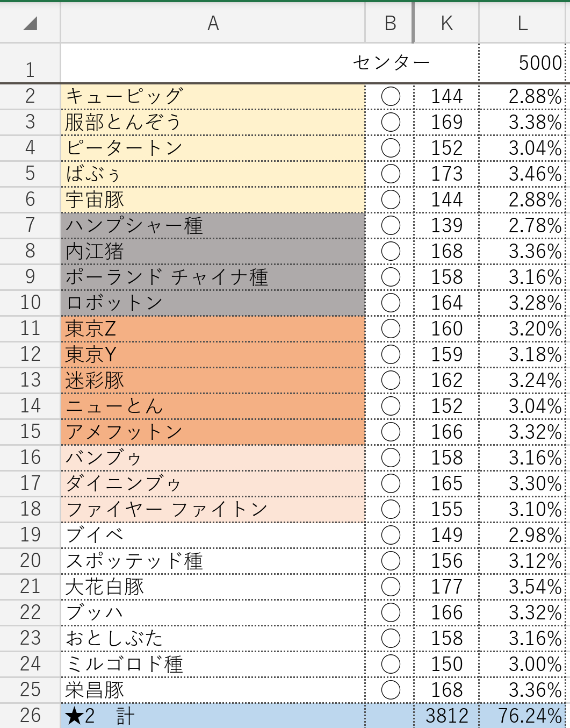
Task: Select the ★2 計 total cell
Action: click(213, 716)
